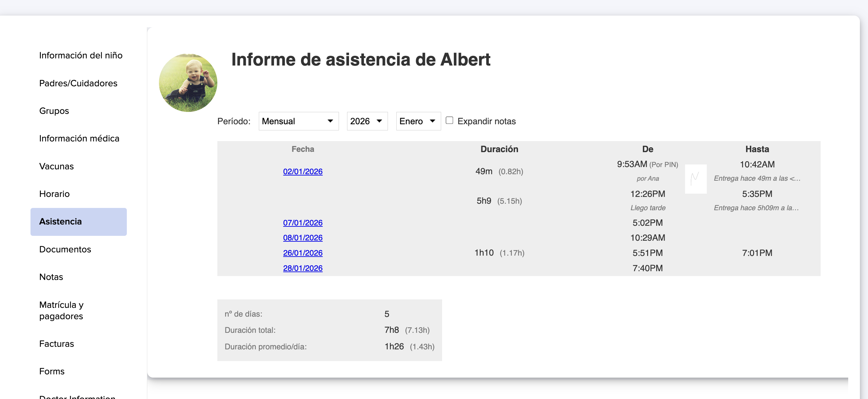Open Facturas in the sidebar
Viewport: 868px width, 399px height.
[56, 344]
